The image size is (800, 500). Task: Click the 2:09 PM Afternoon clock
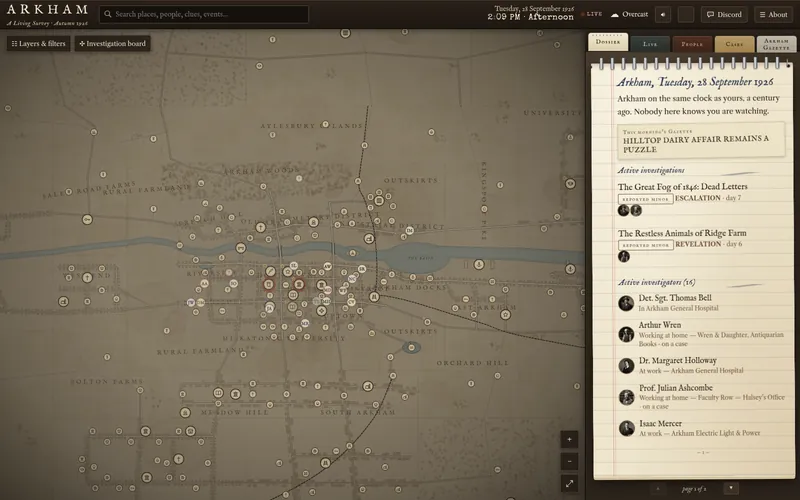pos(530,17)
